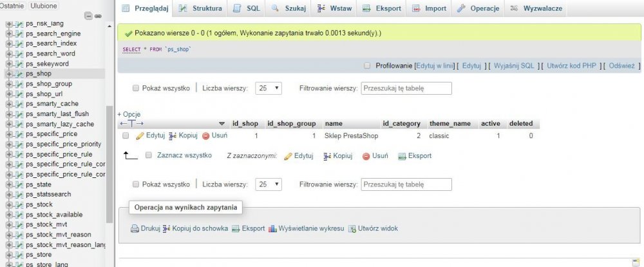644x267 pixels.
Task: Click the table icon beside ps_store
Action: (19, 255)
